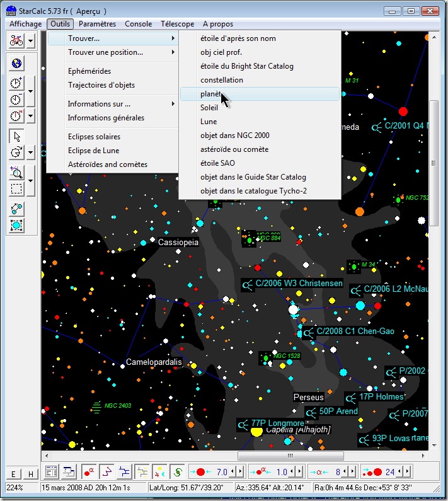Click the status bar date '15 mars 2008 AD 20h 12m 1s'
The height and width of the screenshot is (501, 448).
point(86,488)
